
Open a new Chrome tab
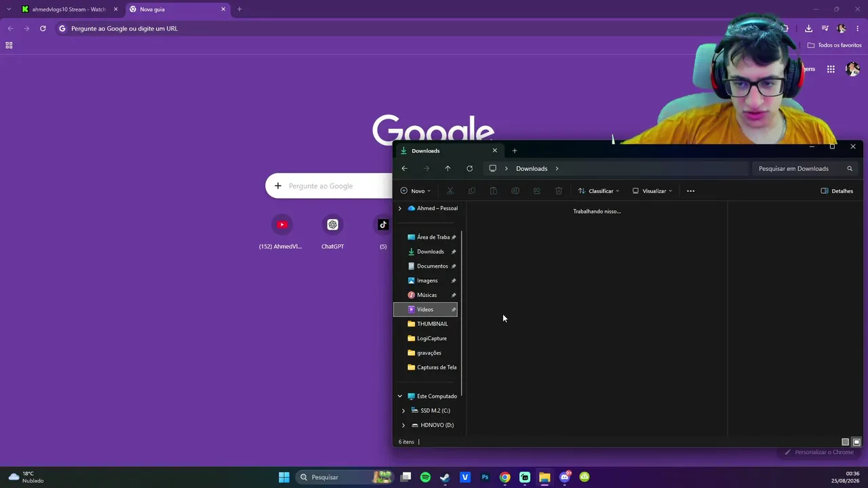(x=239, y=9)
